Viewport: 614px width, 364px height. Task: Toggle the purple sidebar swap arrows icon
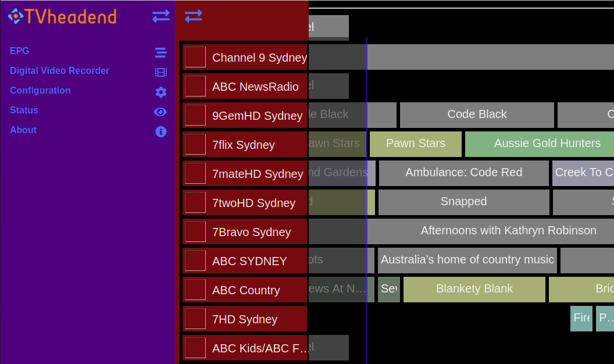pos(161,16)
